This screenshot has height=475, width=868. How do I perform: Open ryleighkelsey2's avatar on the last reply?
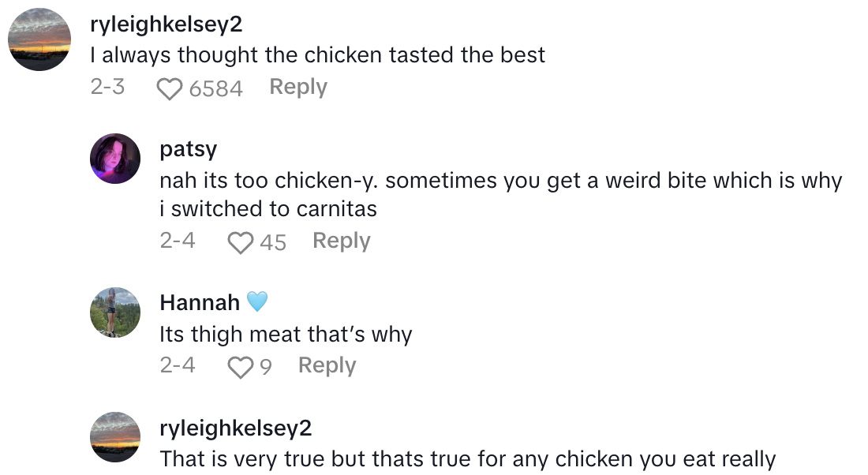point(115,437)
